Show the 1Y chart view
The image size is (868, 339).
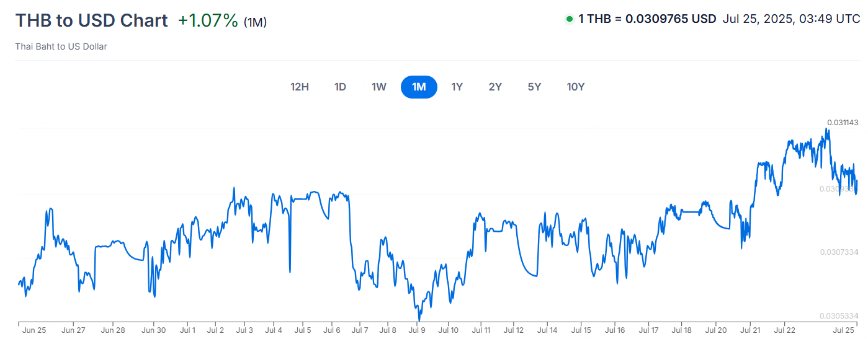457,87
